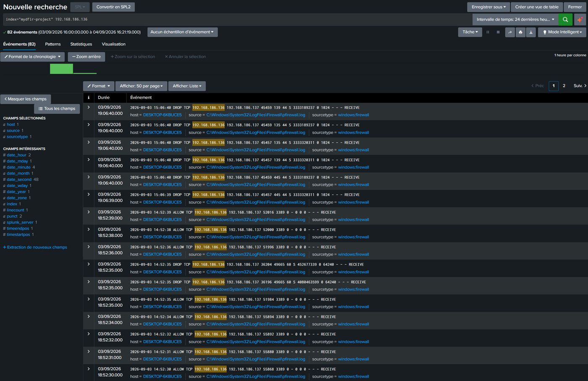Click Tous les champs button

click(57, 109)
